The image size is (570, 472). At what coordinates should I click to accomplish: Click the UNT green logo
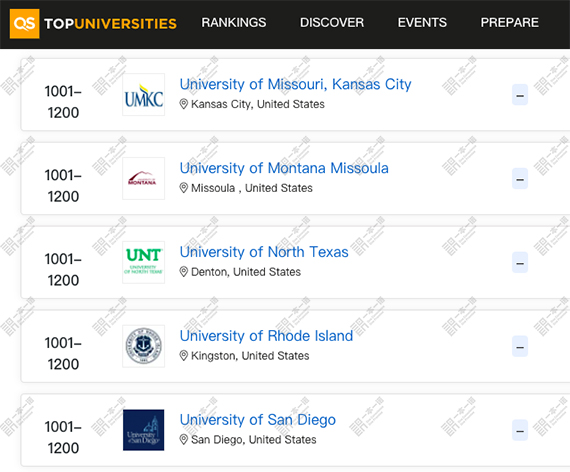[x=144, y=262]
